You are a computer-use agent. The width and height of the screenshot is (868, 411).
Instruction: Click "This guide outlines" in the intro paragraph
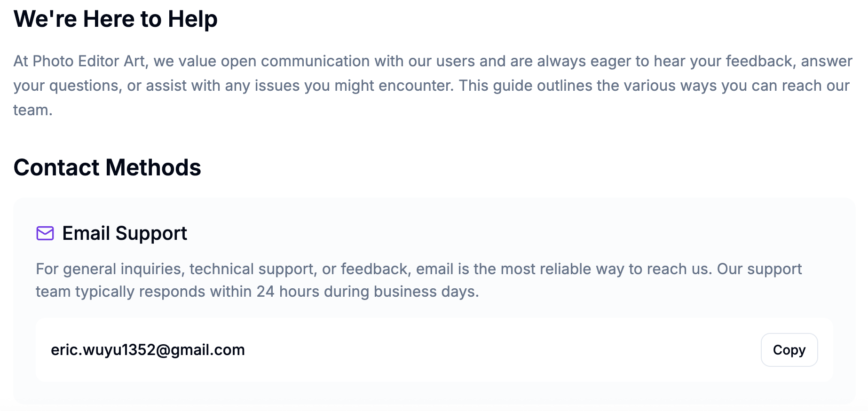click(x=525, y=86)
